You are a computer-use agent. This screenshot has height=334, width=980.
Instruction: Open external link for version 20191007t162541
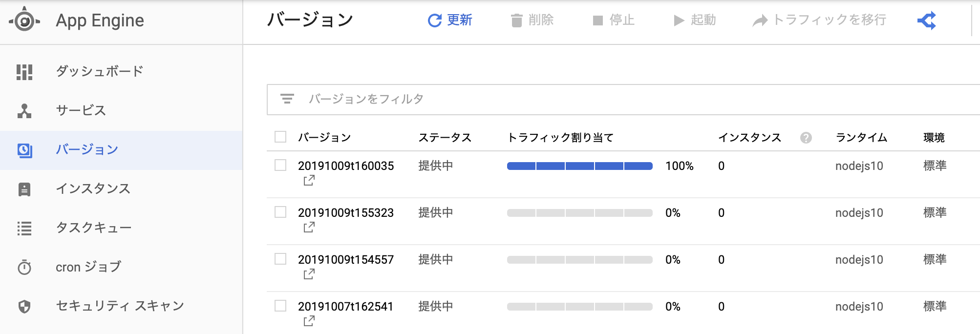(x=309, y=321)
